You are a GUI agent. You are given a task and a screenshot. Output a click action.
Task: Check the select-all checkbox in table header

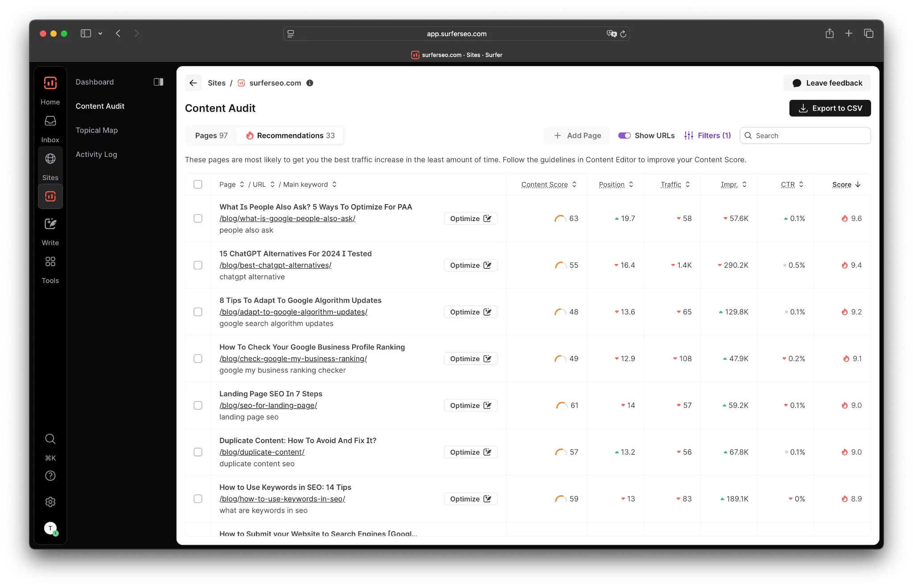[198, 185]
